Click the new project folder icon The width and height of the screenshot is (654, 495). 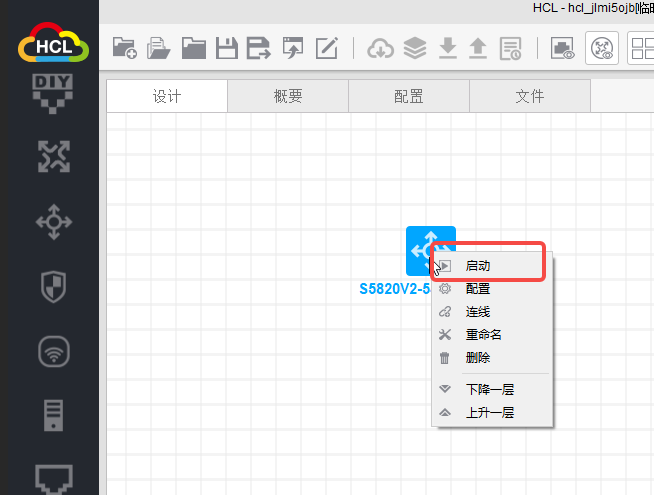tap(124, 47)
